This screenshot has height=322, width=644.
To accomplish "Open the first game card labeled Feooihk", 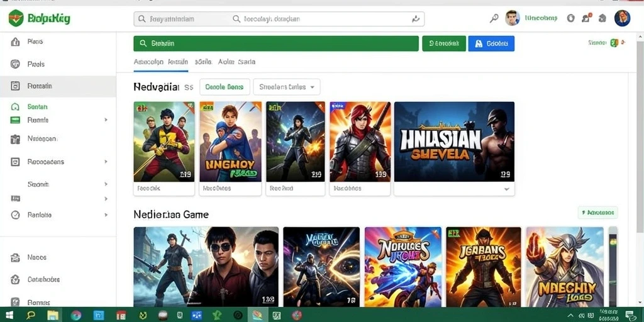I will [x=164, y=148].
